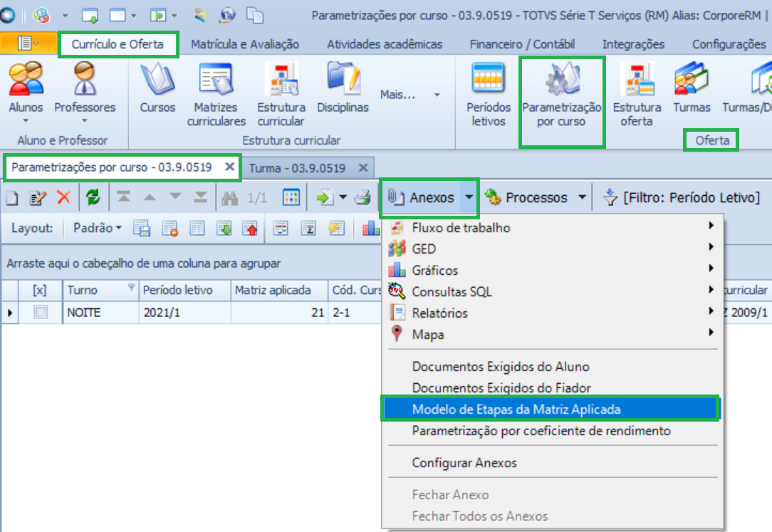Click the import layout green down arrow icon
This screenshot has height=532, width=772.
coord(224,229)
